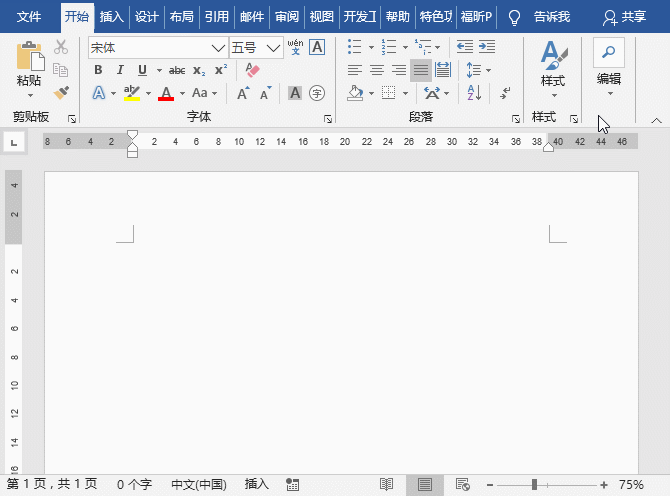Screen dimensions: 670x496
Task: Expand the font color dropdown arrow
Action: (182, 93)
